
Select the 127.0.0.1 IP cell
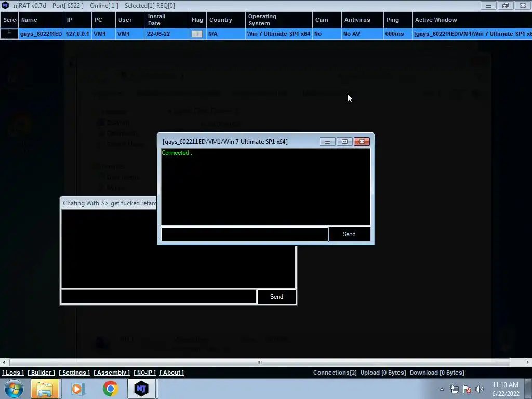point(78,34)
